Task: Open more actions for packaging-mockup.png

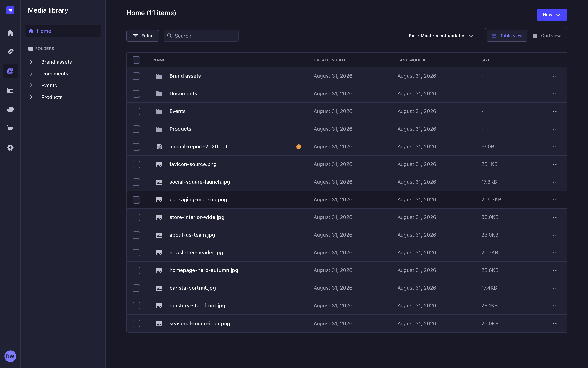Action: coord(555,200)
